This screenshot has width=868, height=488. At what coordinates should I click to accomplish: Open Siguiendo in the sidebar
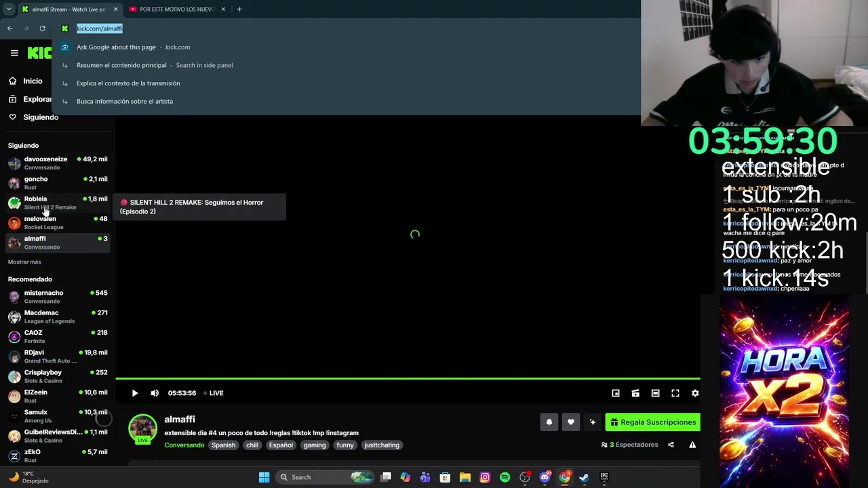pyautogui.click(x=33, y=117)
